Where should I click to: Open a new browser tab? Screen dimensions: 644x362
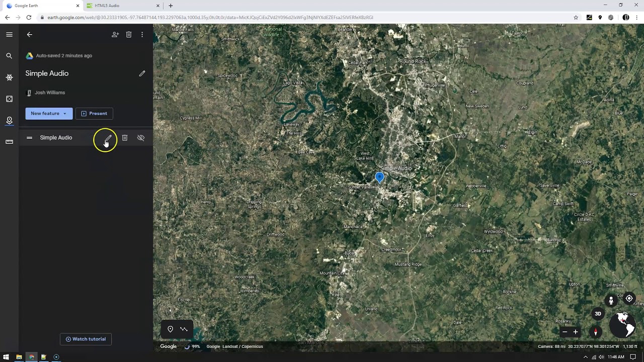171,6
